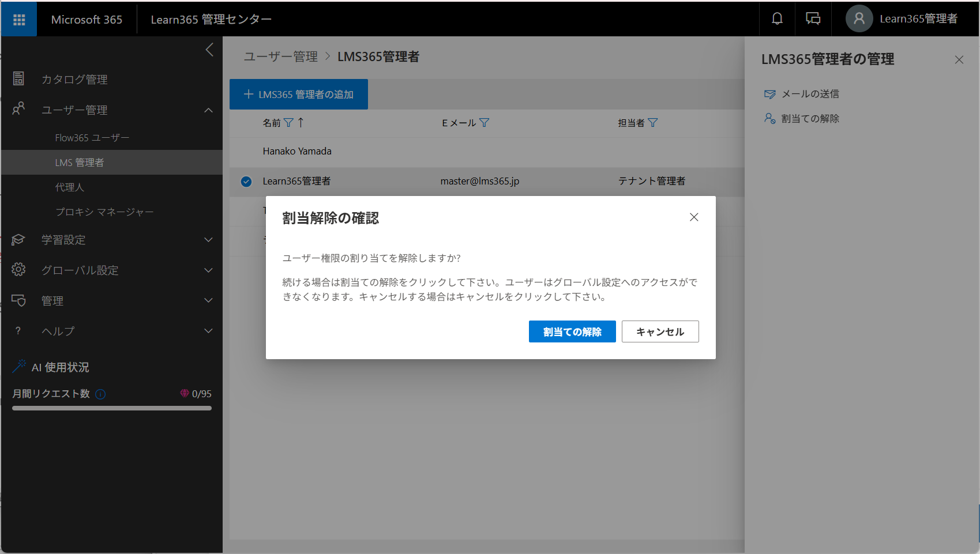This screenshot has height=554, width=980.
Task: Click the グローバル設定 gear icon
Action: (18, 269)
